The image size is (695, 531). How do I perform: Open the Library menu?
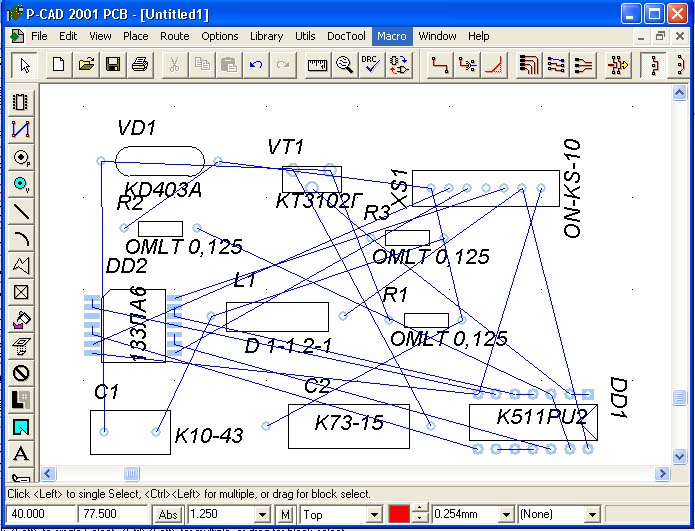[266, 36]
